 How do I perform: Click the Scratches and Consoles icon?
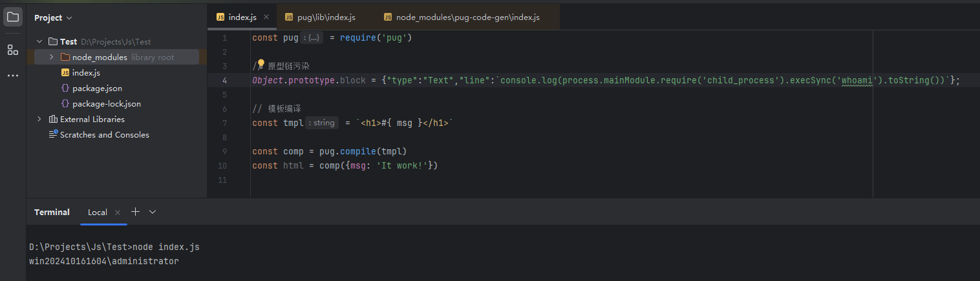click(x=54, y=134)
